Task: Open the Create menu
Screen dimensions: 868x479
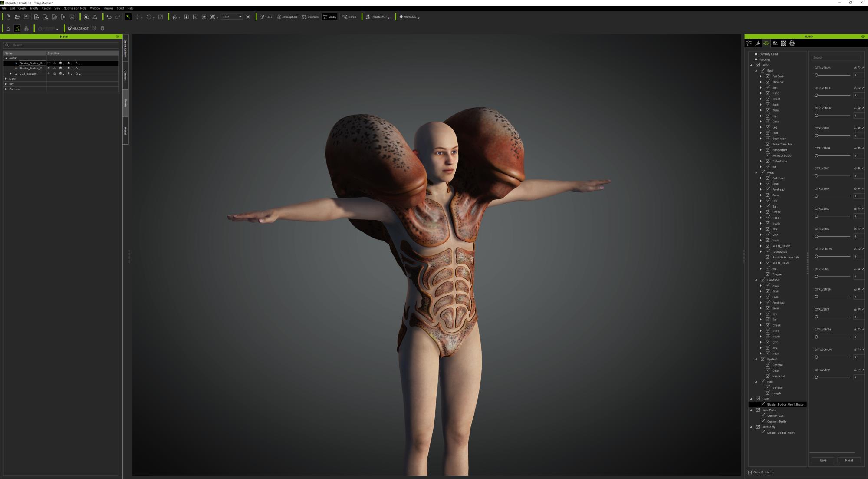Action: (22, 8)
